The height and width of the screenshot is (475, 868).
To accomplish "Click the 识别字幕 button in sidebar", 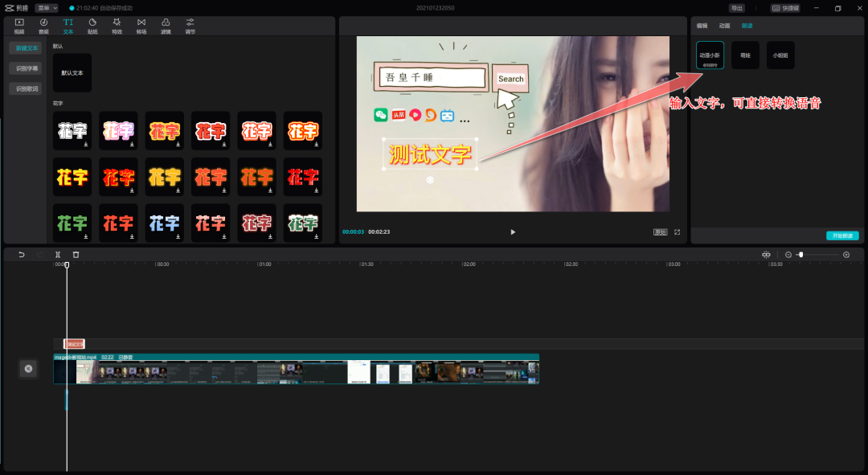I will click(25, 68).
